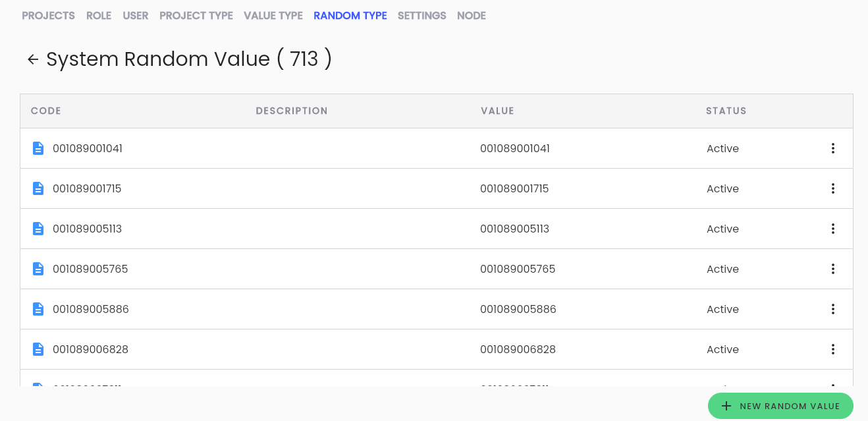Open three-dot menu for row 001089006828
868x421 pixels.
833,349
